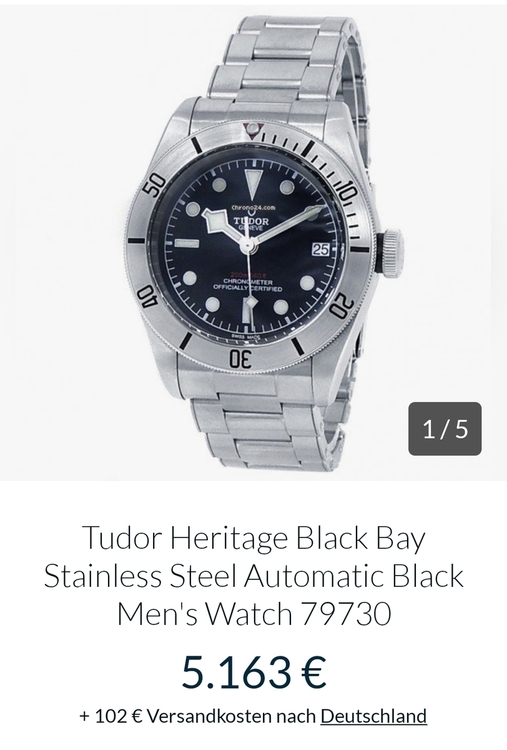Click the 1 / 5 image counter badge
The image size is (507, 750).
445,429
